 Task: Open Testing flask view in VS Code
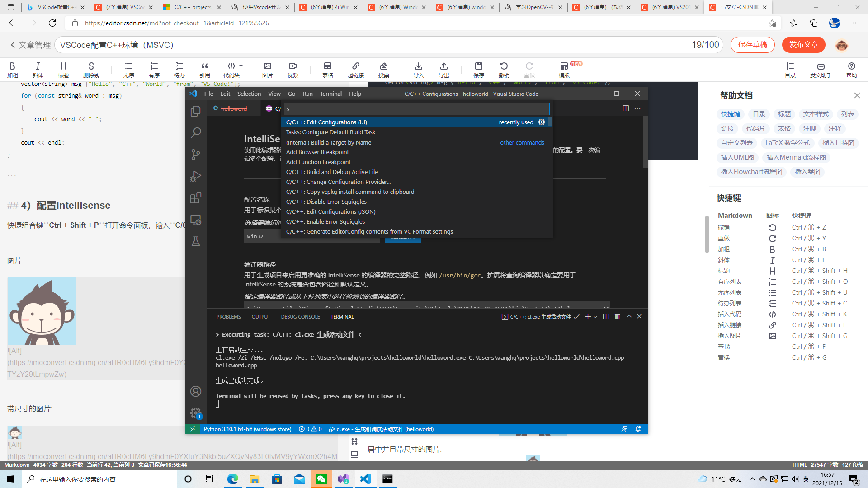point(195,242)
